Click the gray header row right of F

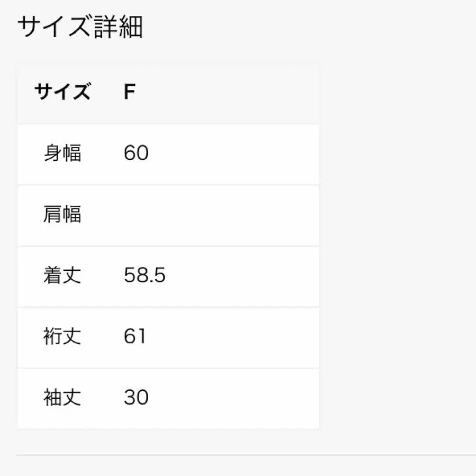pyautogui.click(x=227, y=93)
